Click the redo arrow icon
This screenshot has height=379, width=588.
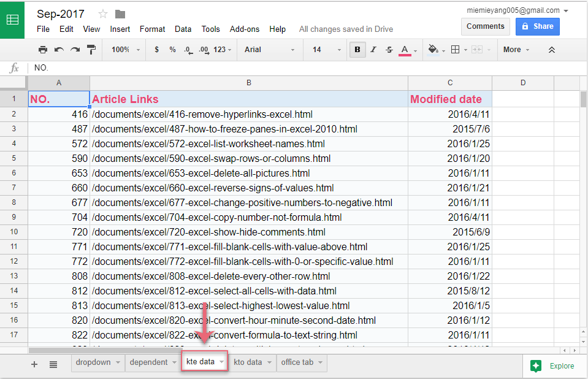pyautogui.click(x=75, y=50)
